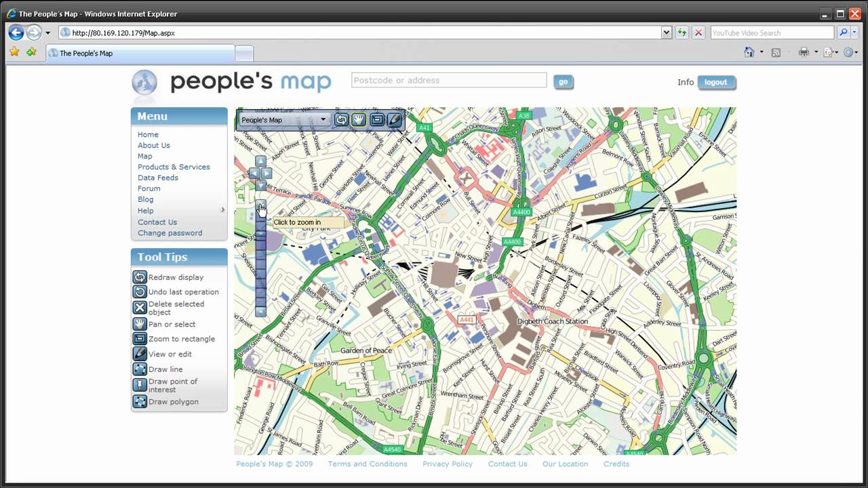The width and height of the screenshot is (868, 488).
Task: Click Pan or select icon in Tool Tips
Action: click(x=140, y=324)
